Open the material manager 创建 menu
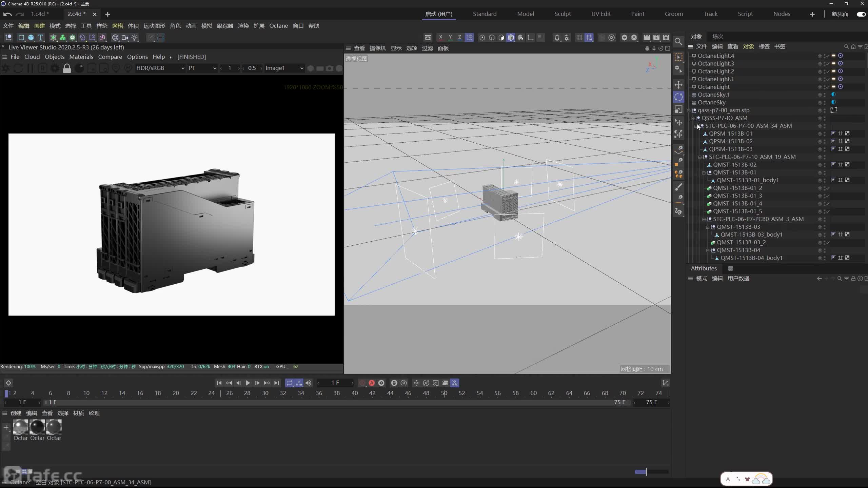The height and width of the screenshot is (488, 868). (16, 413)
